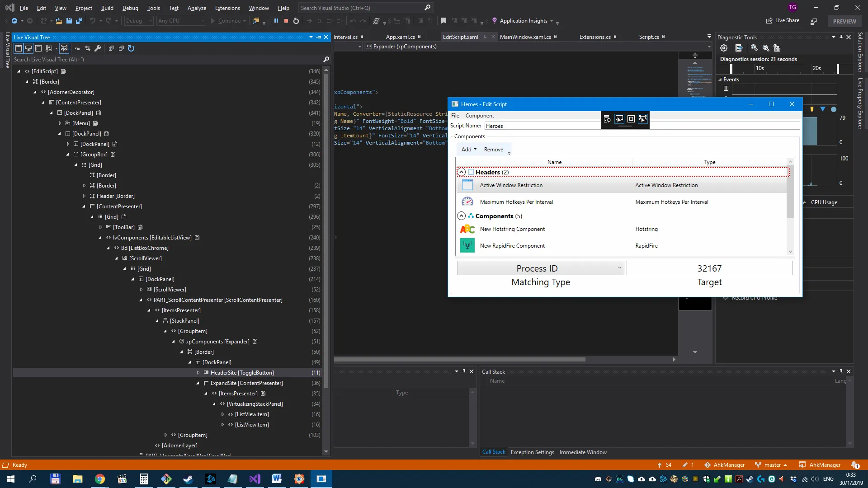Switch to the MainWindow.xaml.cs tab
Viewport: 868px width, 488px height.
(x=525, y=37)
